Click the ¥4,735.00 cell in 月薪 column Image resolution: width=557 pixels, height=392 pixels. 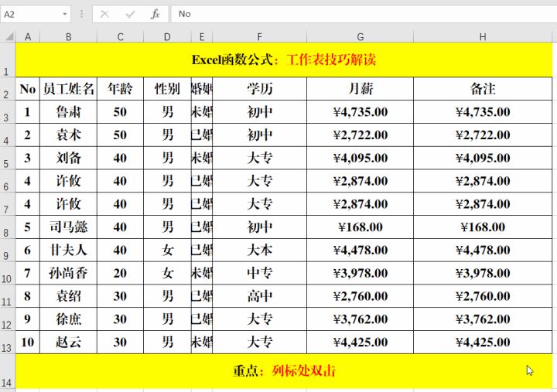pos(361,112)
